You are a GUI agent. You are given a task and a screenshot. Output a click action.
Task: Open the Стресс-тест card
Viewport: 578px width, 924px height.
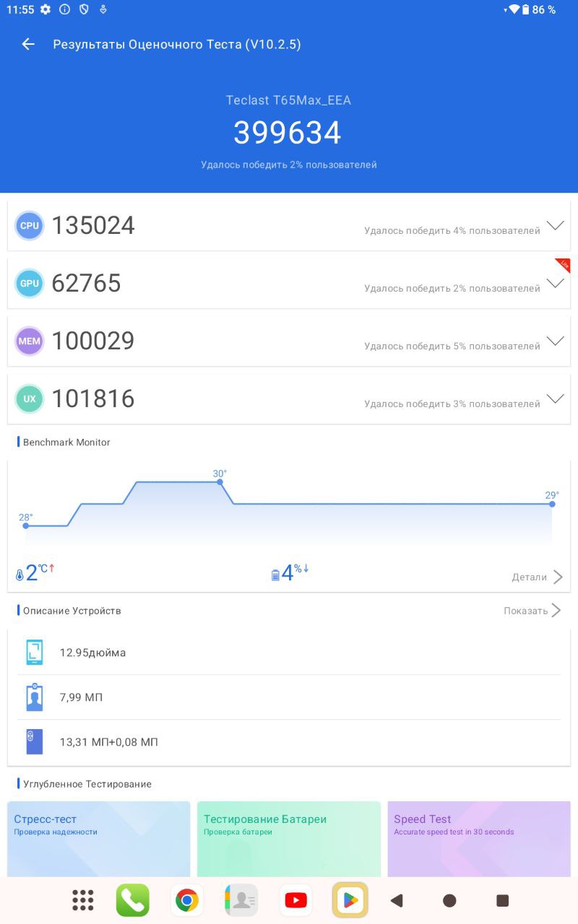point(98,839)
